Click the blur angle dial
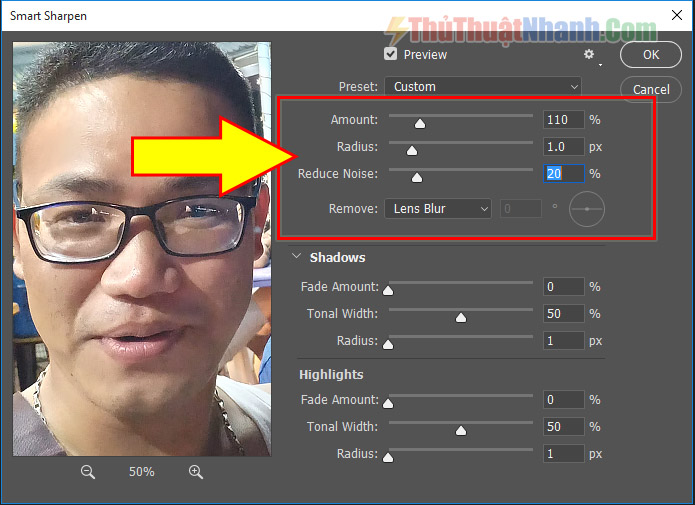The image size is (695, 505). click(587, 209)
